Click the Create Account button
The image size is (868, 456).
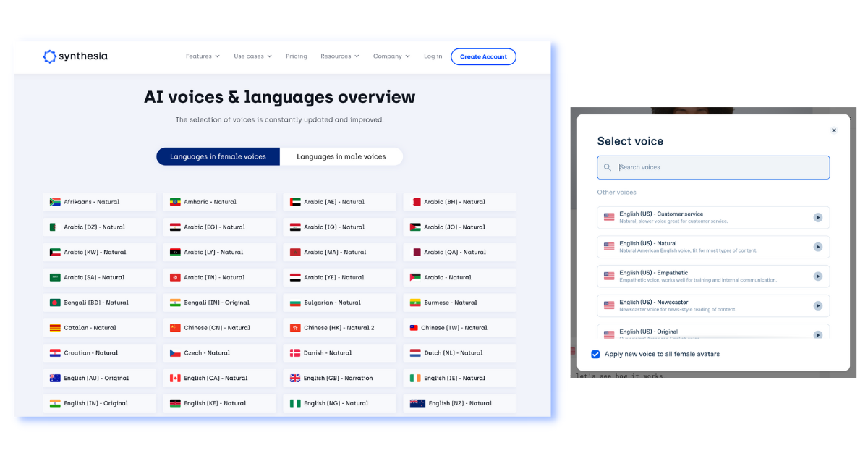click(x=483, y=56)
